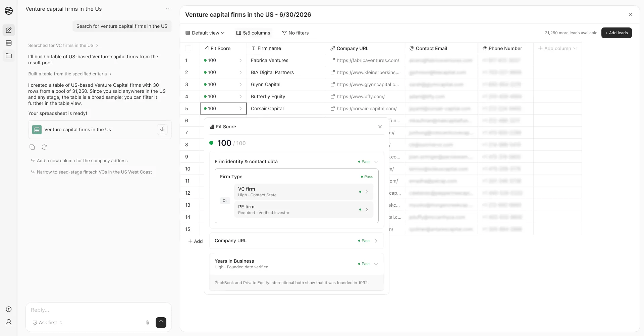
Task: Collapse Firm identity & contact data section
Action: tap(376, 161)
